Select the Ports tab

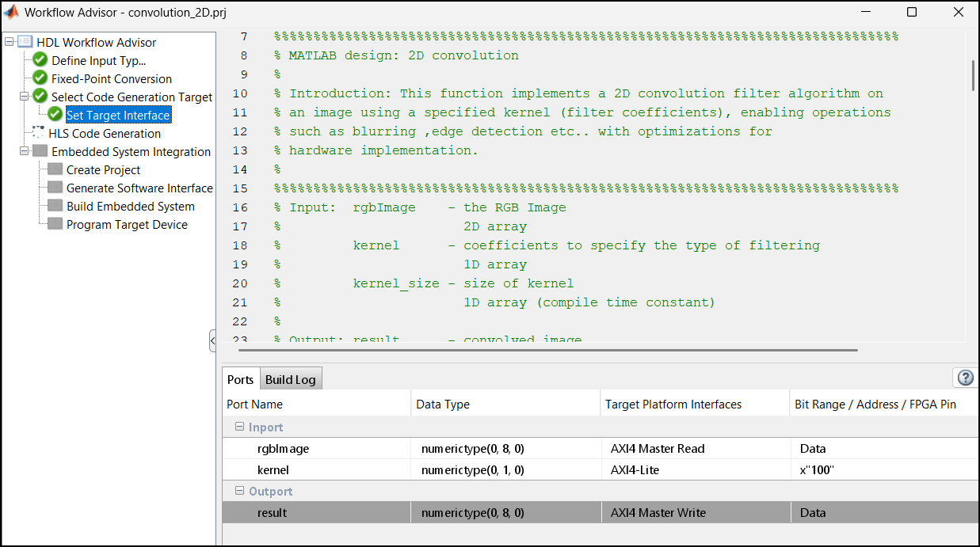tap(240, 379)
